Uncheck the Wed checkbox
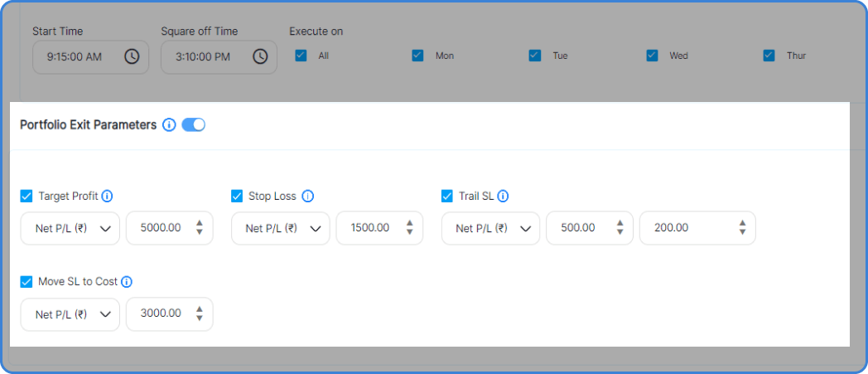 pos(652,56)
